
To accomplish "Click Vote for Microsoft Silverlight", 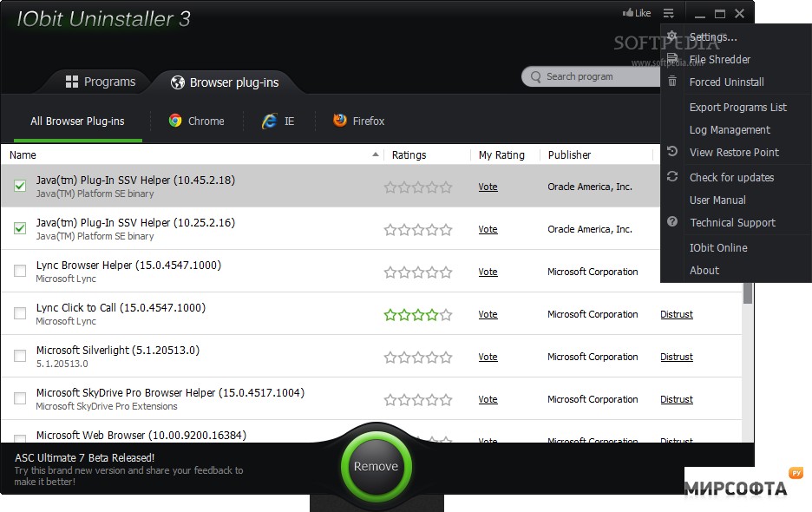I will (x=488, y=357).
